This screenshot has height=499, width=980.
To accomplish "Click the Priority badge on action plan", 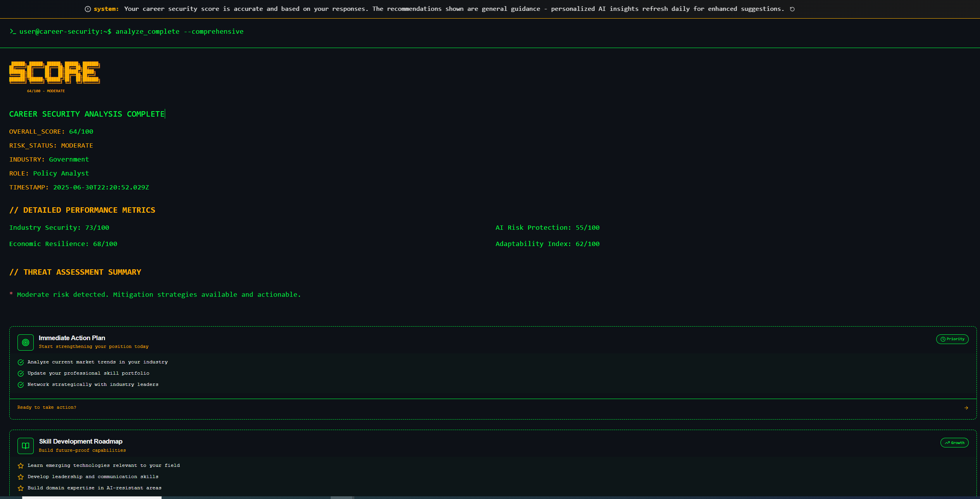I will pyautogui.click(x=952, y=339).
